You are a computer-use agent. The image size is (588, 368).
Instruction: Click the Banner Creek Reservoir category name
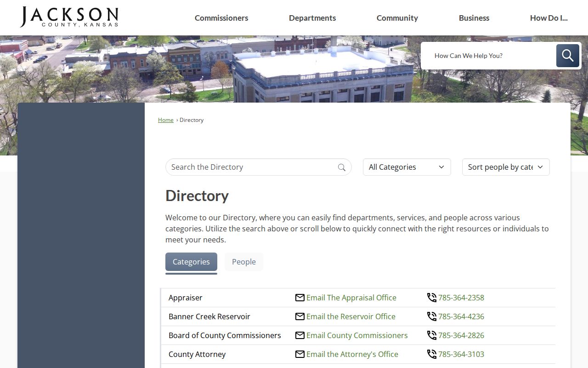pyautogui.click(x=209, y=316)
